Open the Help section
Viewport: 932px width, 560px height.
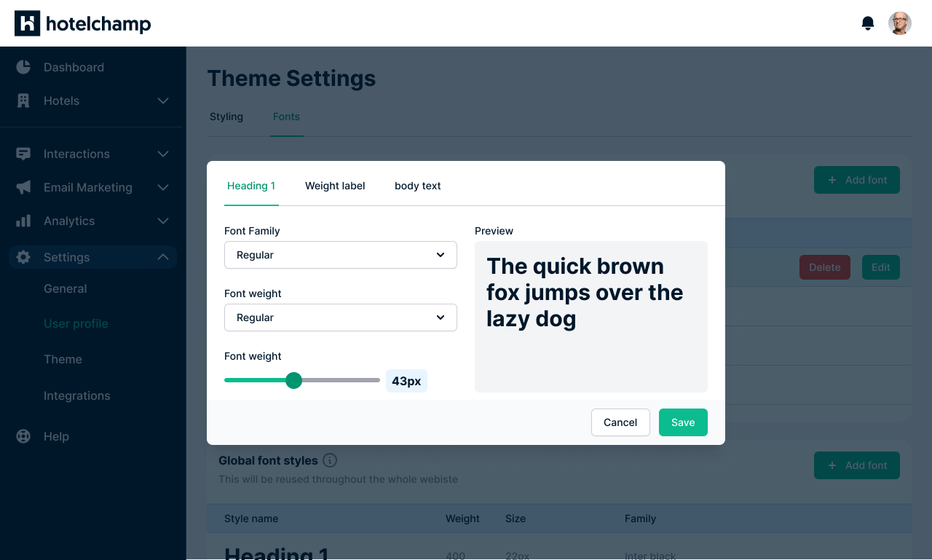[x=56, y=436]
